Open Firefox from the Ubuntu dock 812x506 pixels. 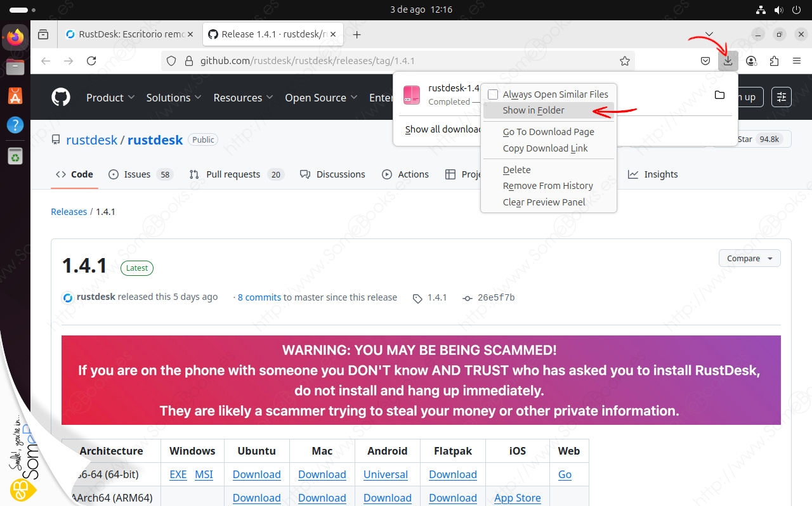point(15,37)
